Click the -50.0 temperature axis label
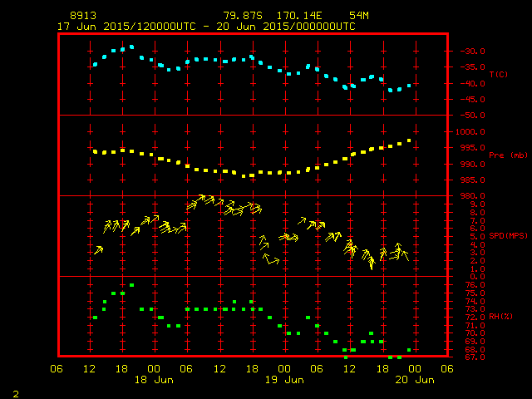The height and width of the screenshot is (399, 532). click(472, 116)
